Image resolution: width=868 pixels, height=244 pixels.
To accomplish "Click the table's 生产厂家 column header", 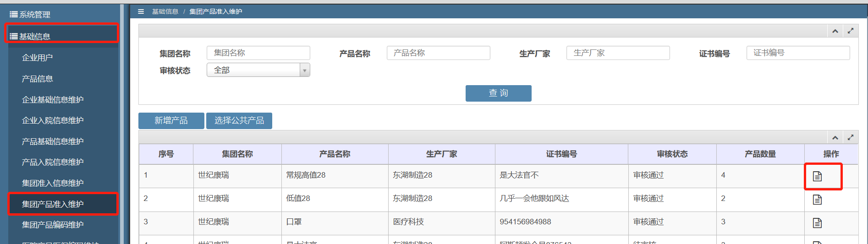I will (x=442, y=154).
